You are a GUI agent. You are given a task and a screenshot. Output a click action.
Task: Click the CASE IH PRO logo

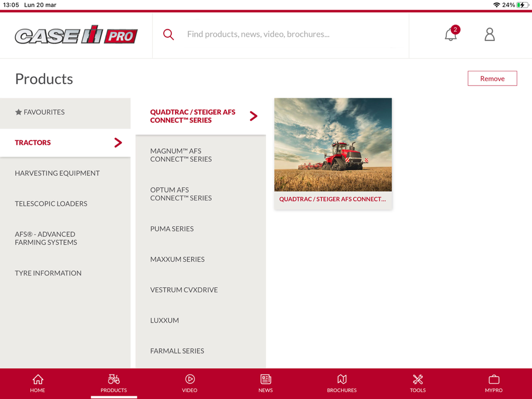(76, 35)
